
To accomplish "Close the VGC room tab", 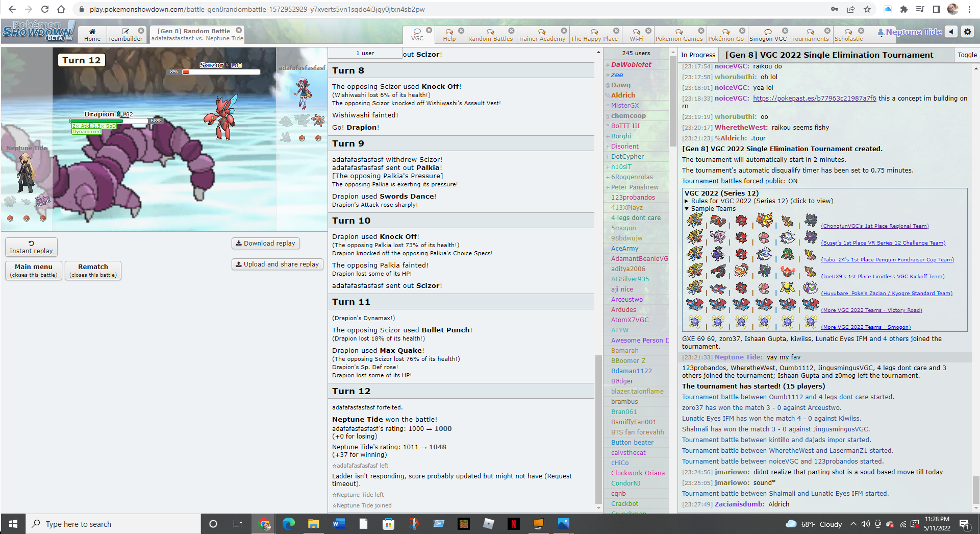I will pos(429,31).
